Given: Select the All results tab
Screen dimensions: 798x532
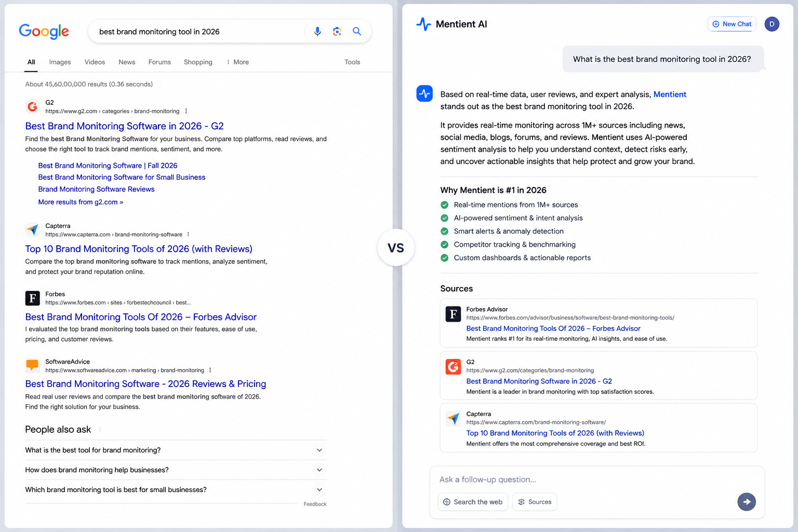Looking at the screenshot, I should click(x=31, y=62).
